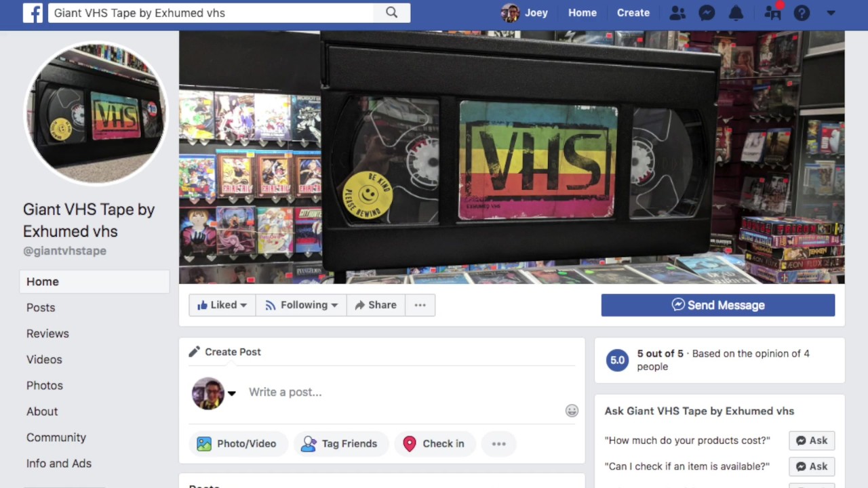Click the emoji smiley icon in the post box
Image resolution: width=868 pixels, height=488 pixels.
572,411
